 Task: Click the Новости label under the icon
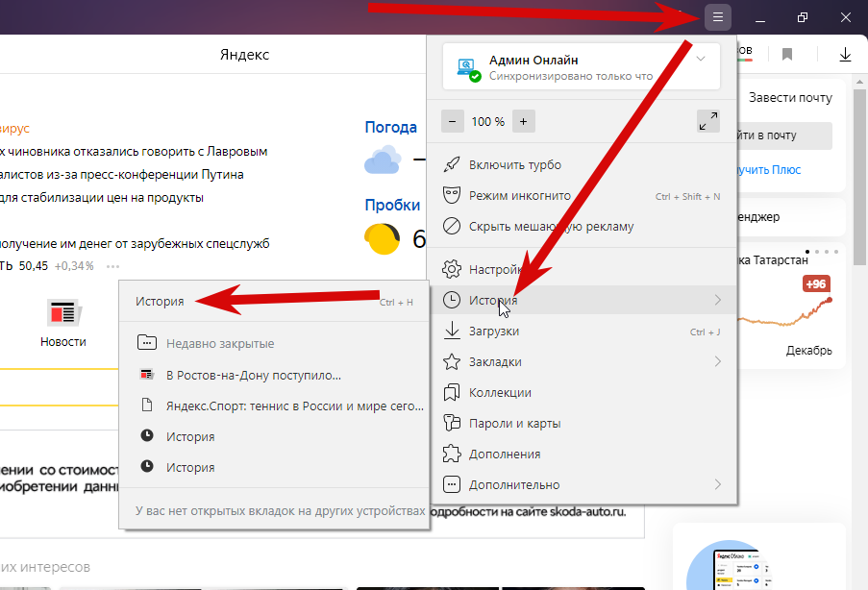(x=63, y=342)
